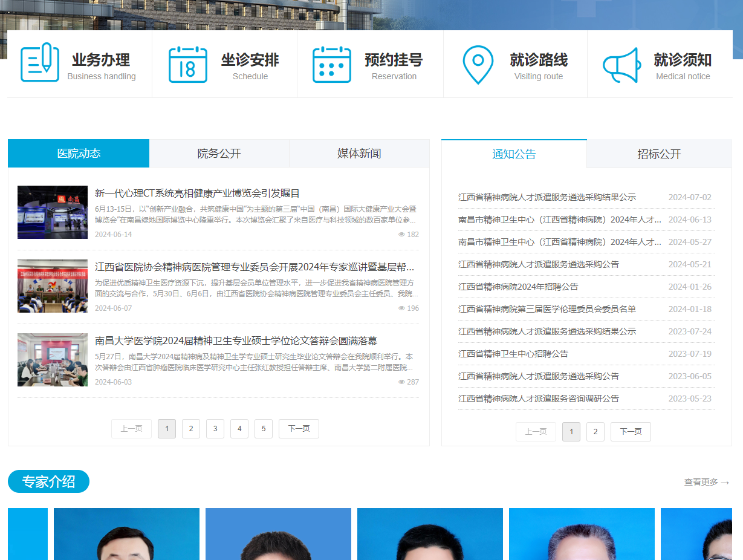743x560 pixels.
Task: Click the 预约挂号 calendar dots icon
Action: click(x=331, y=65)
